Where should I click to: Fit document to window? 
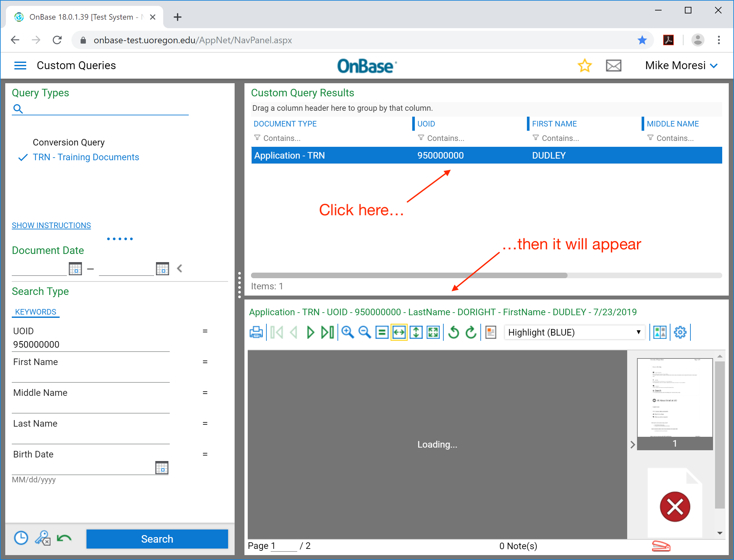click(x=433, y=332)
